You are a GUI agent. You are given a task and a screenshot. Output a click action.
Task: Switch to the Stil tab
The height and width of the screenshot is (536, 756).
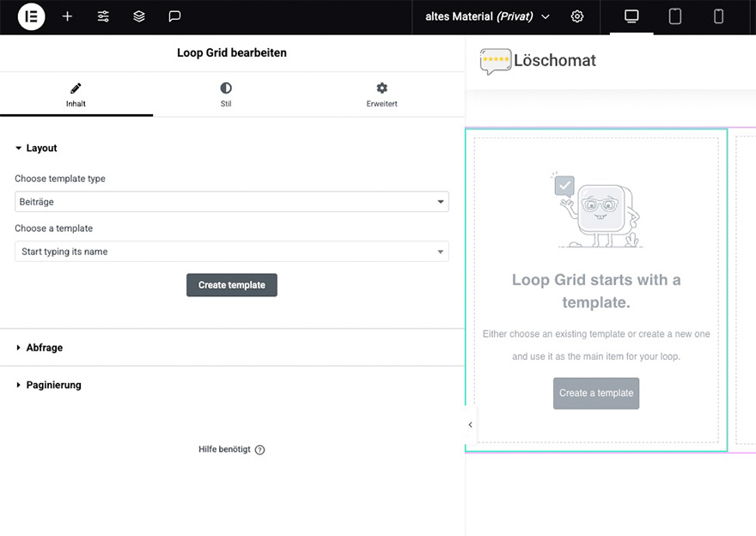pyautogui.click(x=226, y=94)
